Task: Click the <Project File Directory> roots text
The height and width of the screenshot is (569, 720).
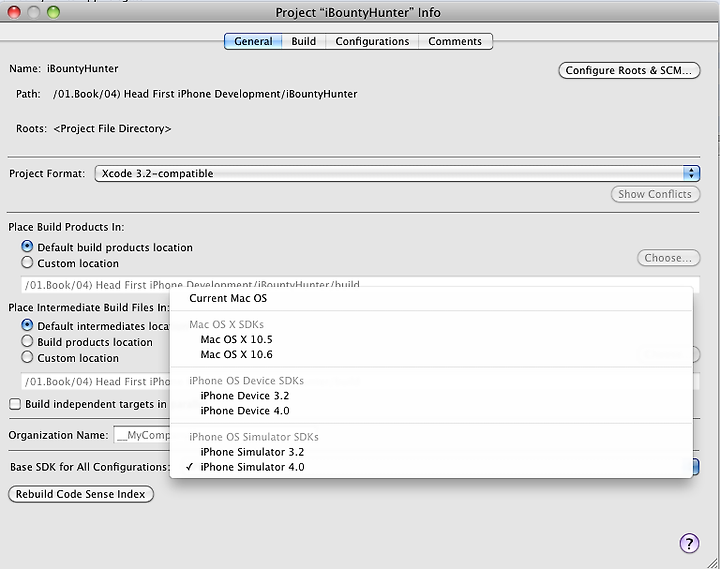Action: [112, 129]
